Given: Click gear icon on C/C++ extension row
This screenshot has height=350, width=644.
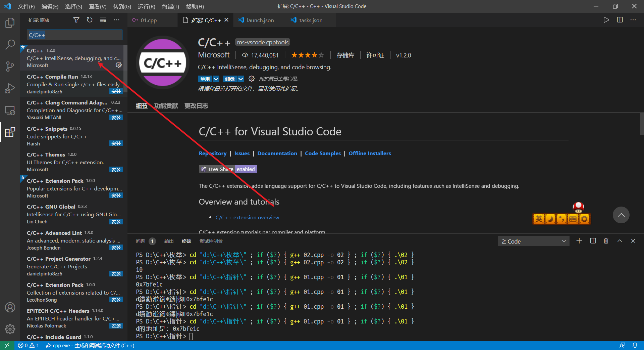Looking at the screenshot, I should point(119,65).
